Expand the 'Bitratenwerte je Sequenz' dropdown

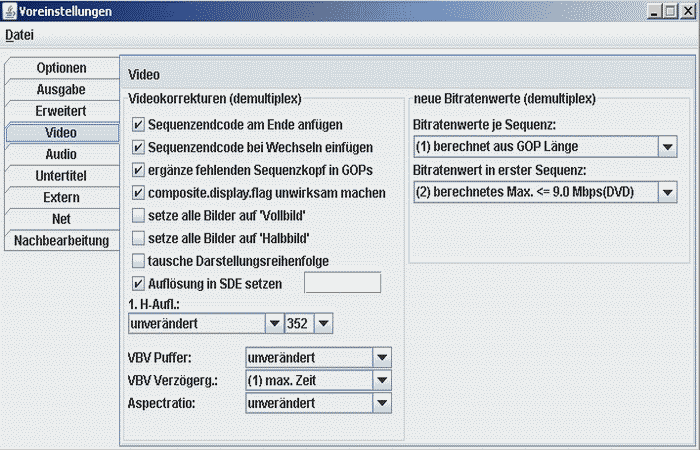[668, 148]
